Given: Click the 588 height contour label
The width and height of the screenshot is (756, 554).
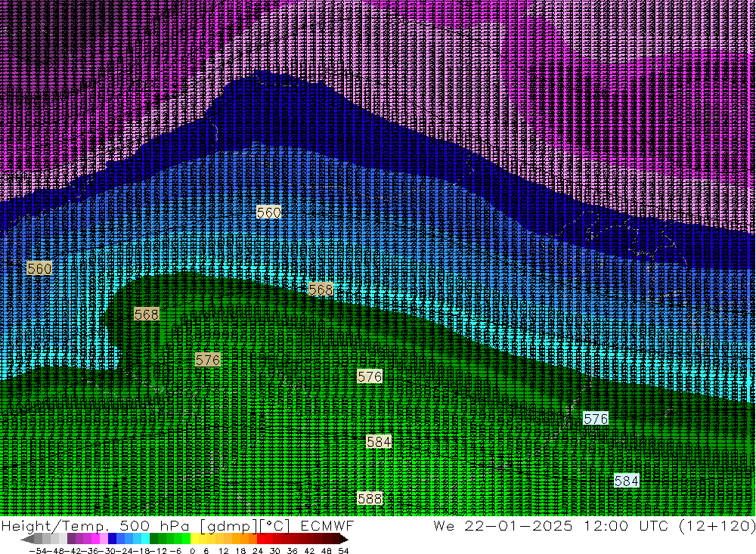Looking at the screenshot, I should [x=370, y=498].
